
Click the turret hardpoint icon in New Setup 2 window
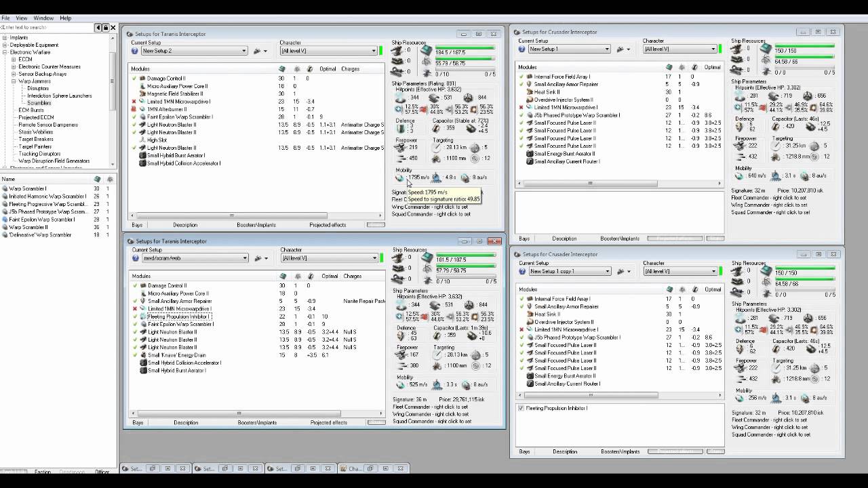click(x=397, y=51)
